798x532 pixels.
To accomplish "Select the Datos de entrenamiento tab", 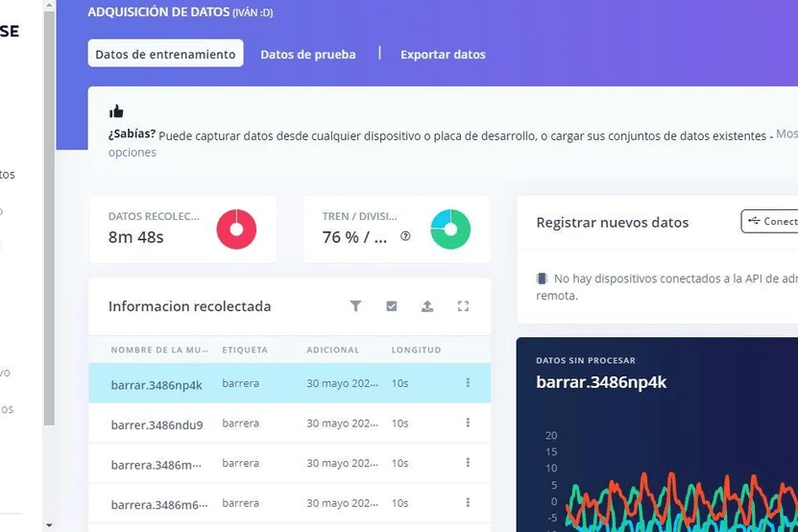I will pos(165,54).
